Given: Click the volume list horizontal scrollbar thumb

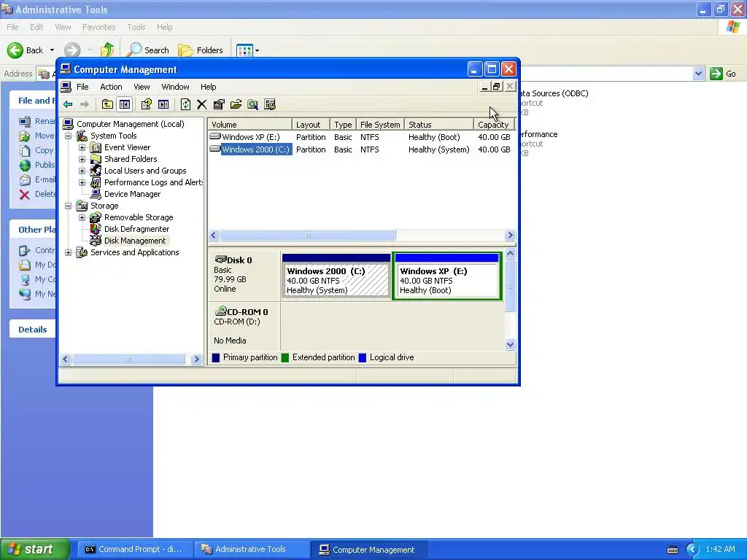Looking at the screenshot, I should (x=308, y=236).
